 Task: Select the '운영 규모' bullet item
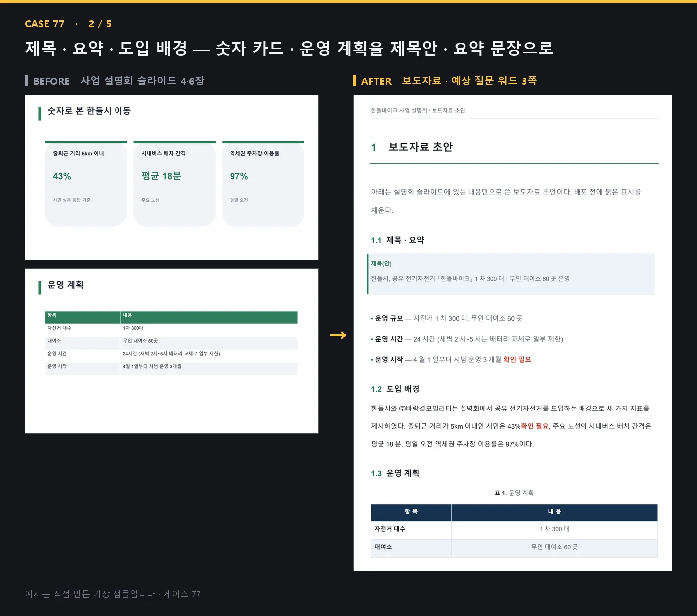447,319
